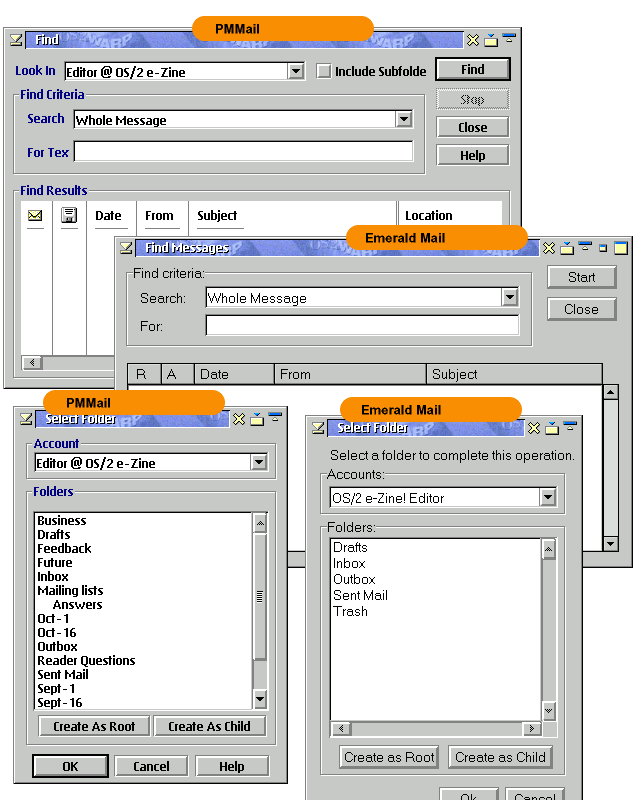
Task: Click OK in PMMail Select Folder
Action: point(70,766)
